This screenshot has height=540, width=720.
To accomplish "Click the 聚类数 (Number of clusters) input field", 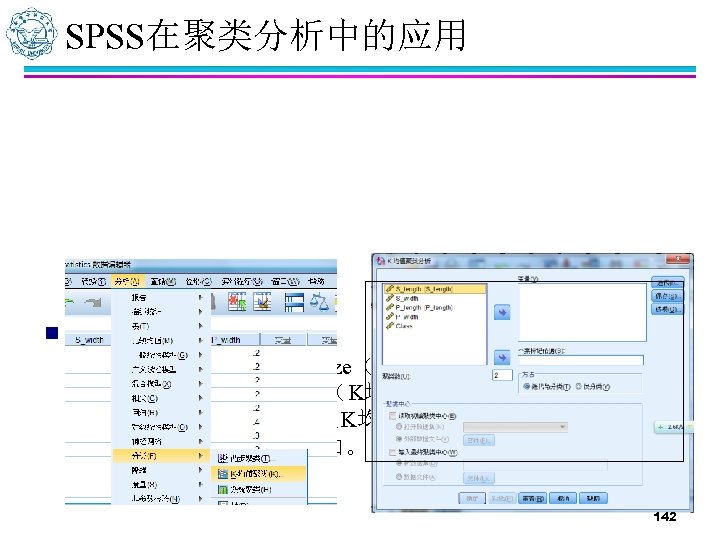I will point(502,375).
